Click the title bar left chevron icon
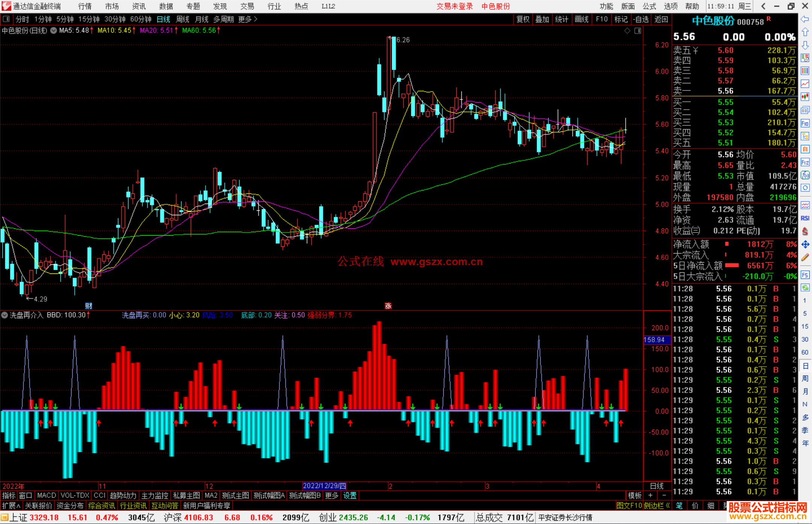The image size is (812, 524). click(763, 6)
